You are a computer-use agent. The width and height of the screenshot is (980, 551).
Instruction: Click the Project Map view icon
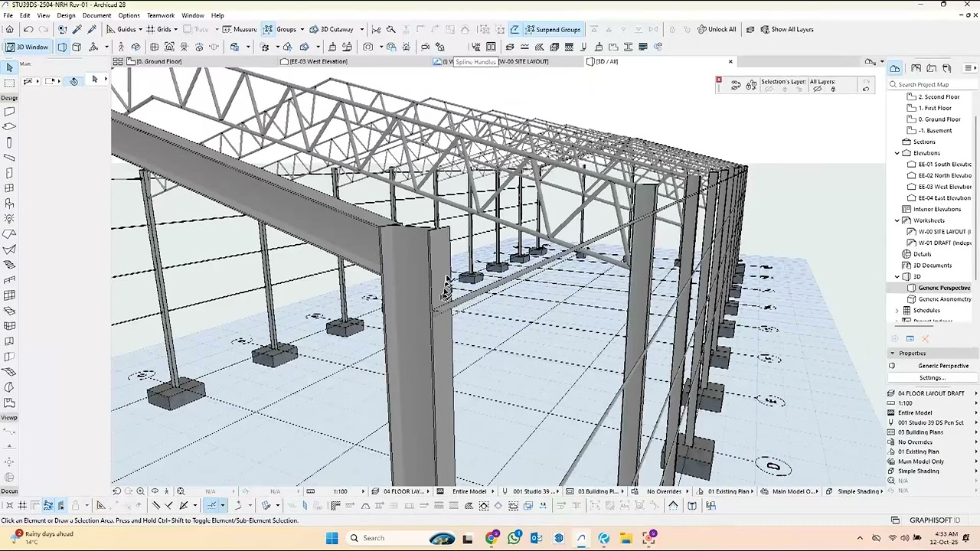click(x=895, y=68)
